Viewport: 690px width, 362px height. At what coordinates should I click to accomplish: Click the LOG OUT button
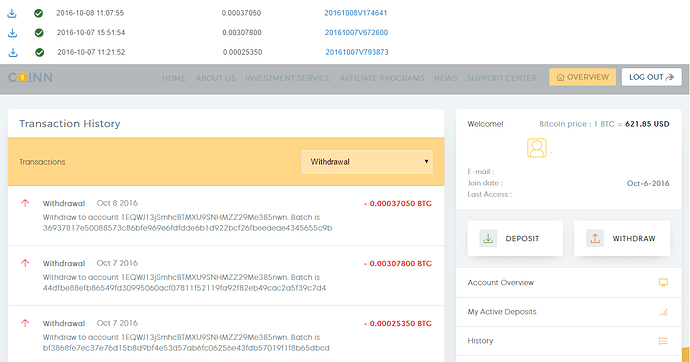click(x=651, y=77)
